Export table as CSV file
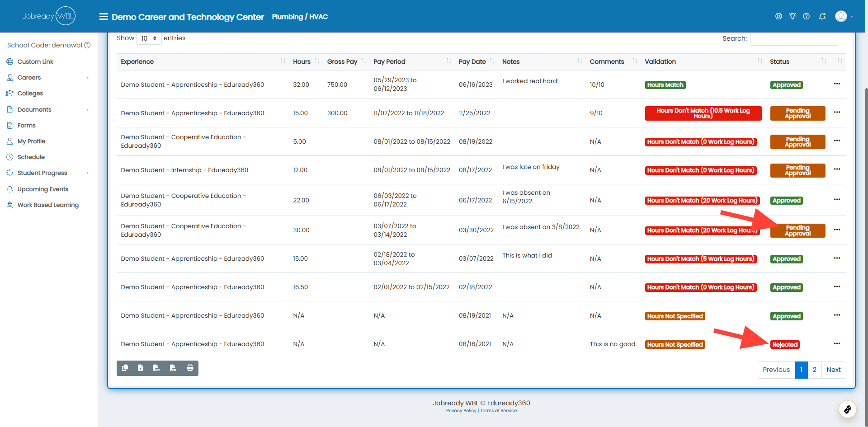868x427 pixels. click(156, 368)
